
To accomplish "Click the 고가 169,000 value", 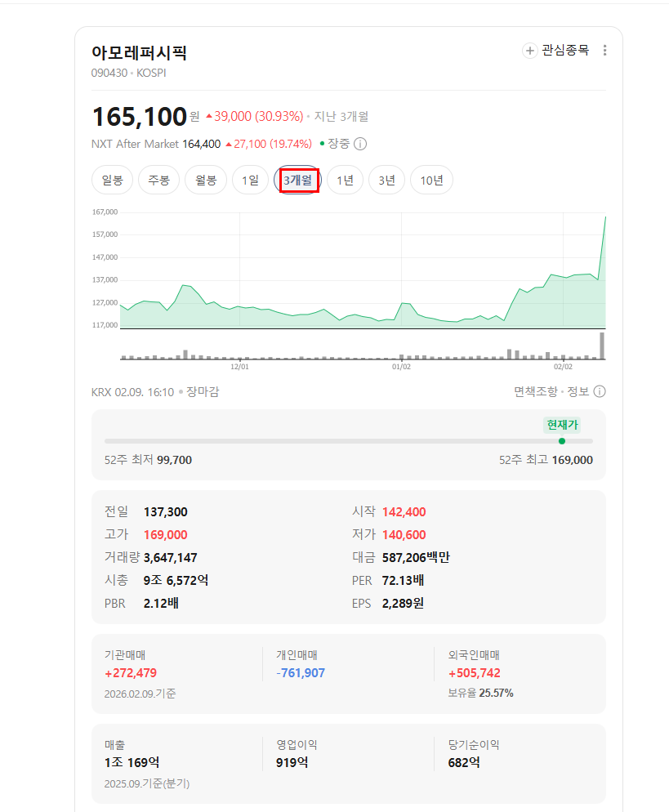I will point(166,535).
